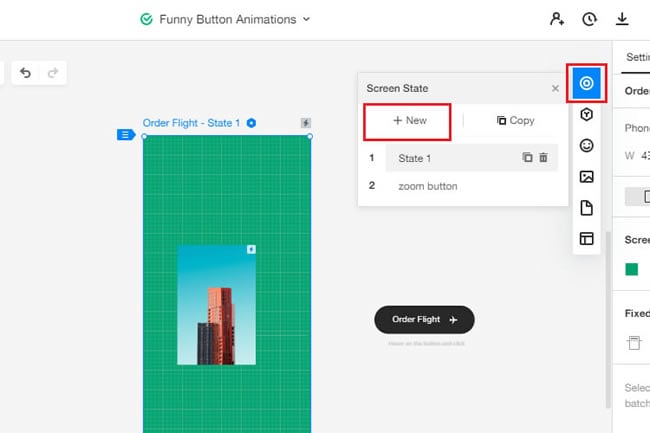
Task: Click the Order Flight - State 1 screen title
Action: 191,123
